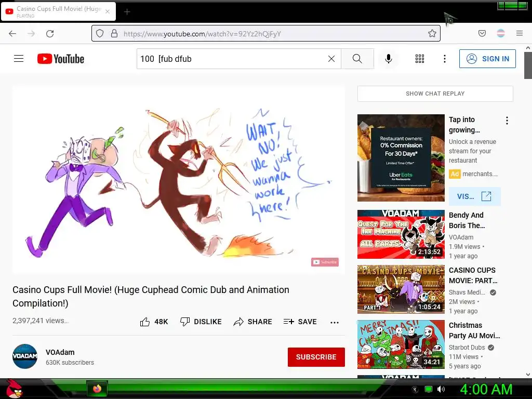Image resolution: width=532 pixels, height=399 pixels.
Task: Close the Casino Cups tab
Action: (107, 11)
